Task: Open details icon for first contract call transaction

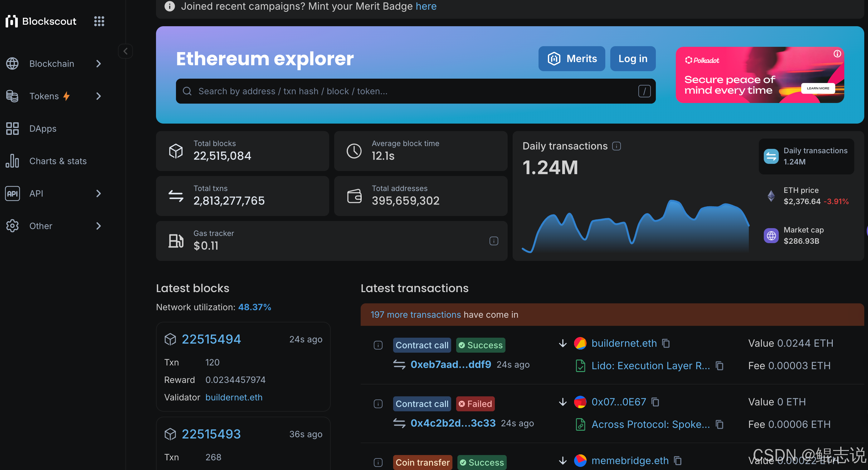Action: [378, 345]
